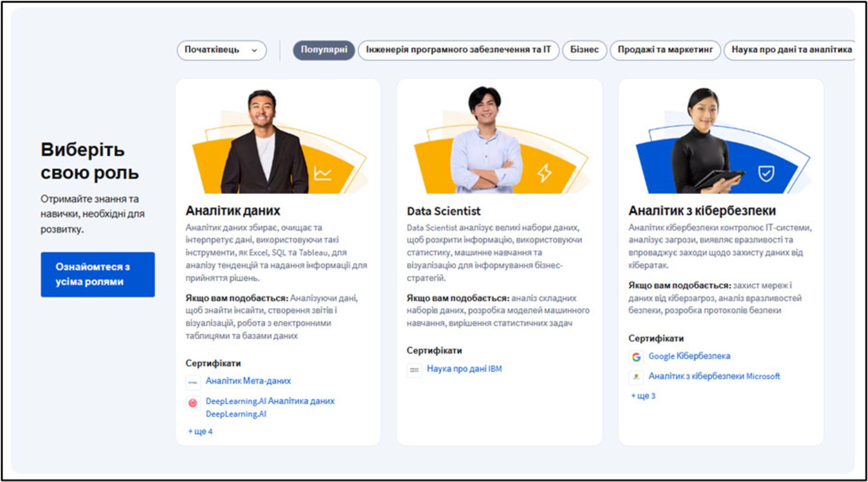
Task: Click the Meta logo icon beside Аналітик Мета-даних
Action: click(x=193, y=382)
